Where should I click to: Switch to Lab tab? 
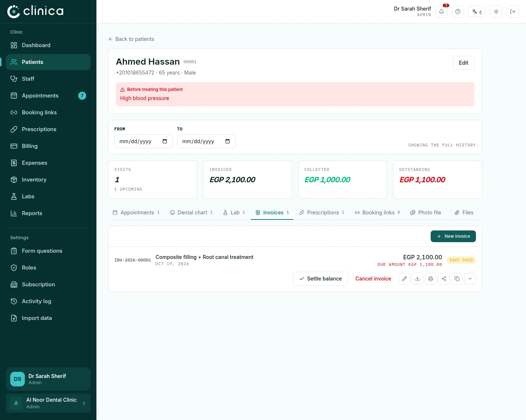(x=234, y=213)
